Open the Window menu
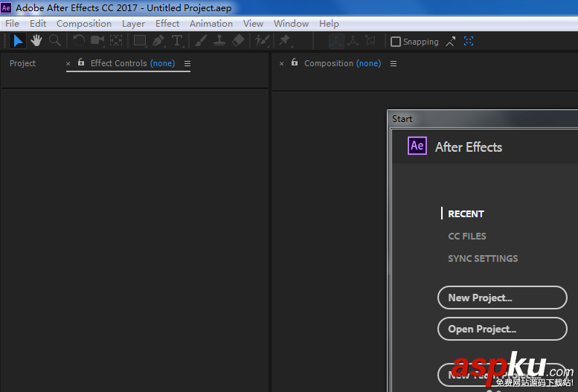The width and height of the screenshot is (578, 392). pos(291,24)
